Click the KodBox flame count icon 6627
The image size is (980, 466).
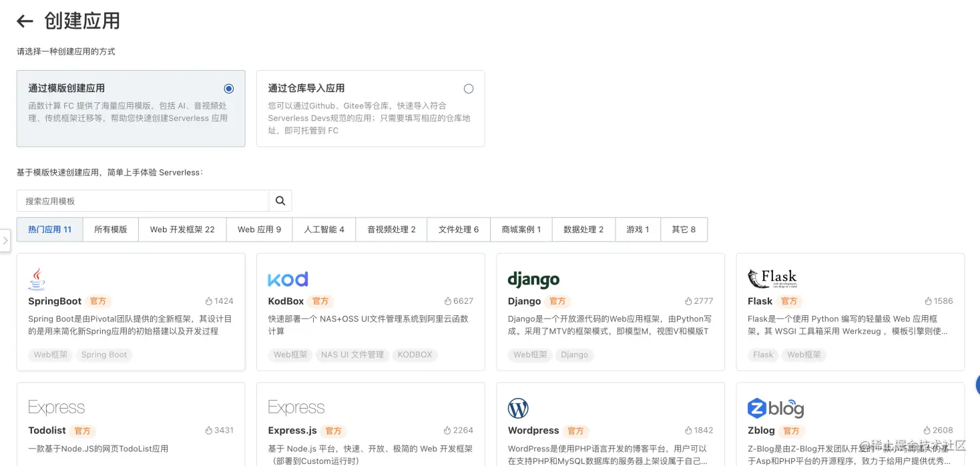coord(448,301)
